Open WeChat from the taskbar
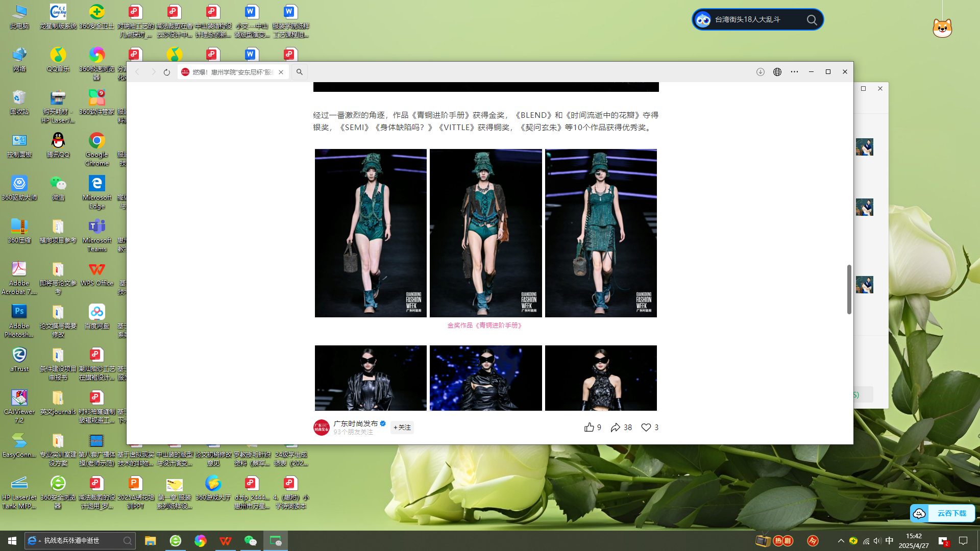Screen dimensions: 980x551 tap(250, 541)
